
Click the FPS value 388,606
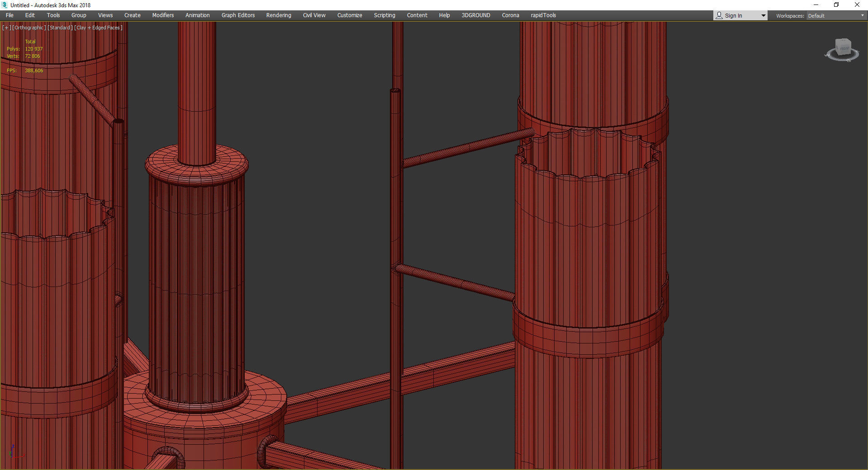pyautogui.click(x=34, y=70)
